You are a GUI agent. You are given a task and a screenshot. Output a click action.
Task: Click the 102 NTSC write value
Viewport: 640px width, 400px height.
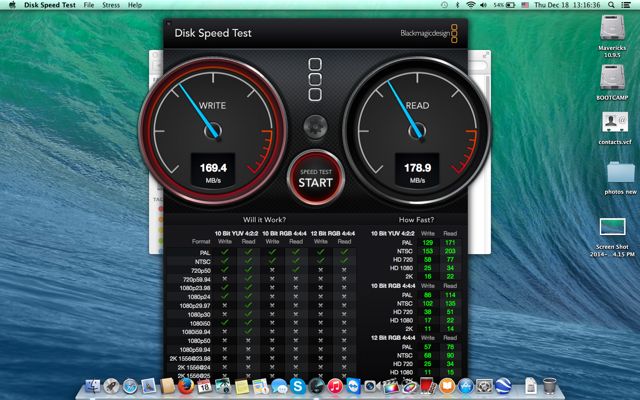pos(427,303)
